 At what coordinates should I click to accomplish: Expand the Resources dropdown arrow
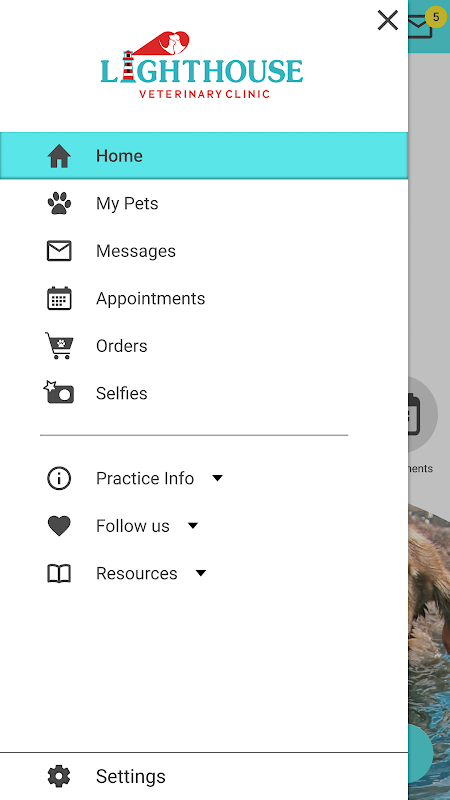click(x=201, y=573)
